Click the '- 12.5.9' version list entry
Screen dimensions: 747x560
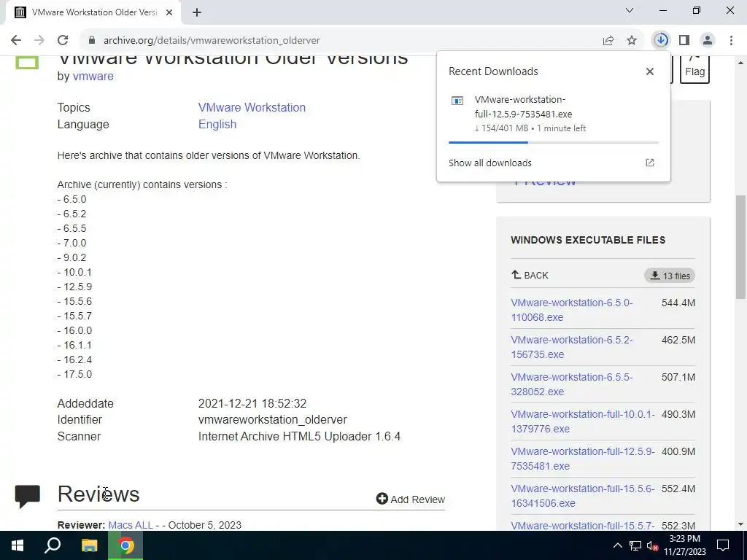75,287
